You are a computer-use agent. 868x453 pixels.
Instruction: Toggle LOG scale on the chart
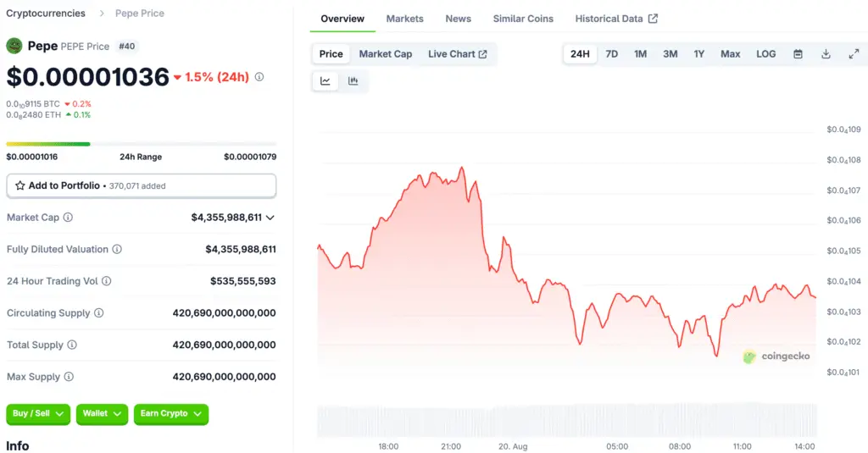point(766,54)
